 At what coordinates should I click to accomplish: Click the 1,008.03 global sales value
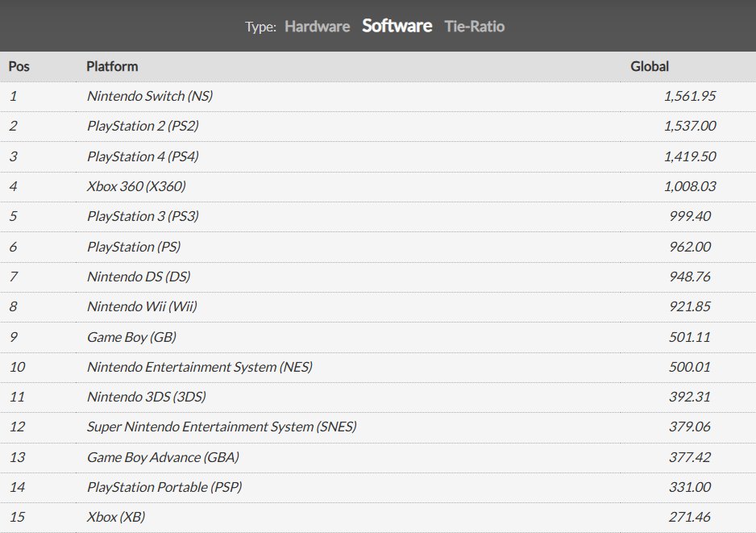click(x=690, y=186)
